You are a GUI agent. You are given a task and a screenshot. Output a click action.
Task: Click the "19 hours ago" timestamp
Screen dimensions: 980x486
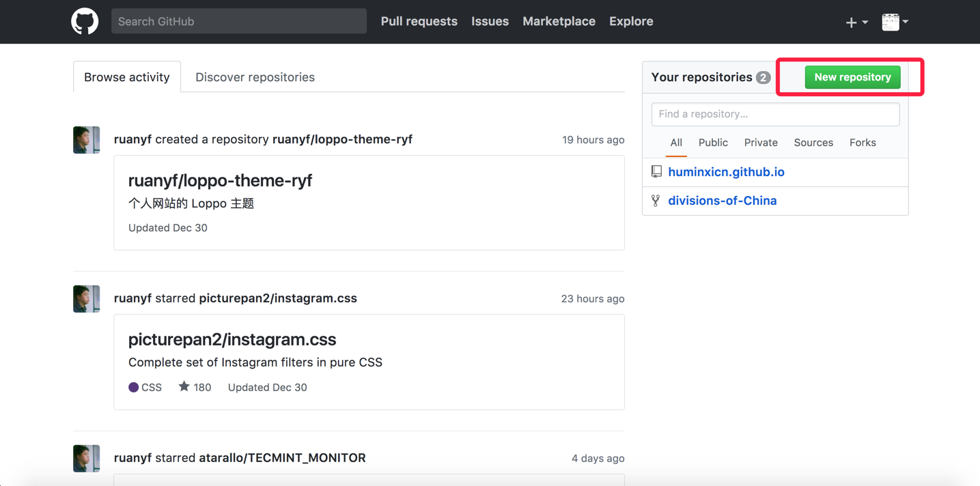point(593,140)
